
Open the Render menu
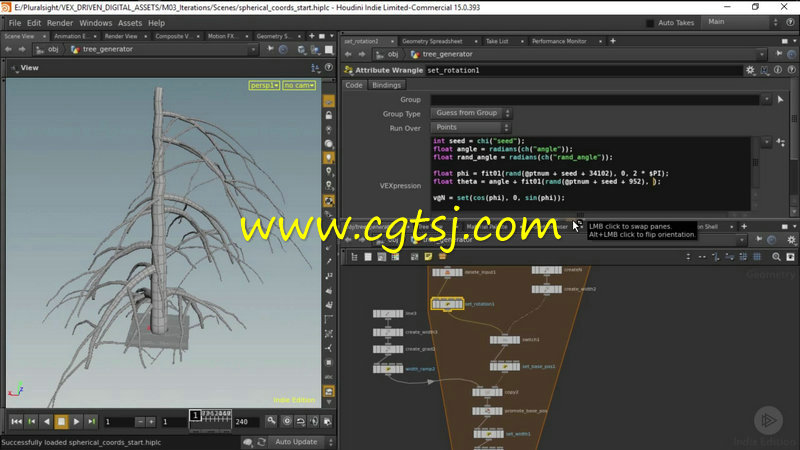[x=60, y=23]
